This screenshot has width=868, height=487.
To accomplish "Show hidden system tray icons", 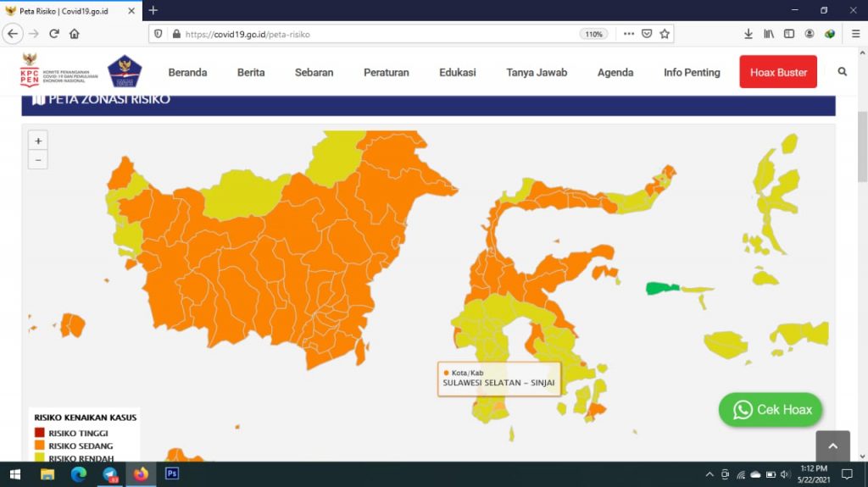I will (x=709, y=474).
